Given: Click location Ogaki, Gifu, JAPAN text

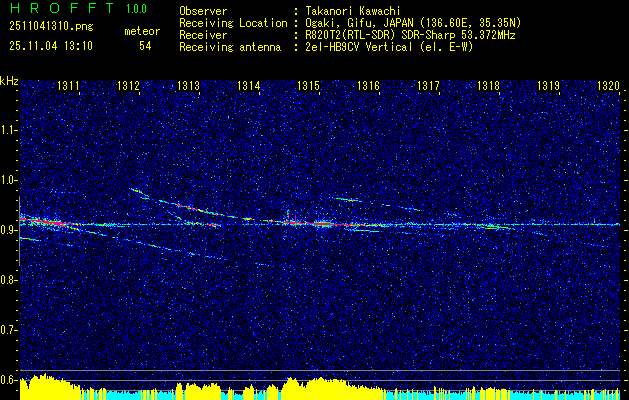Looking at the screenshot, I should pyautogui.click(x=413, y=23).
